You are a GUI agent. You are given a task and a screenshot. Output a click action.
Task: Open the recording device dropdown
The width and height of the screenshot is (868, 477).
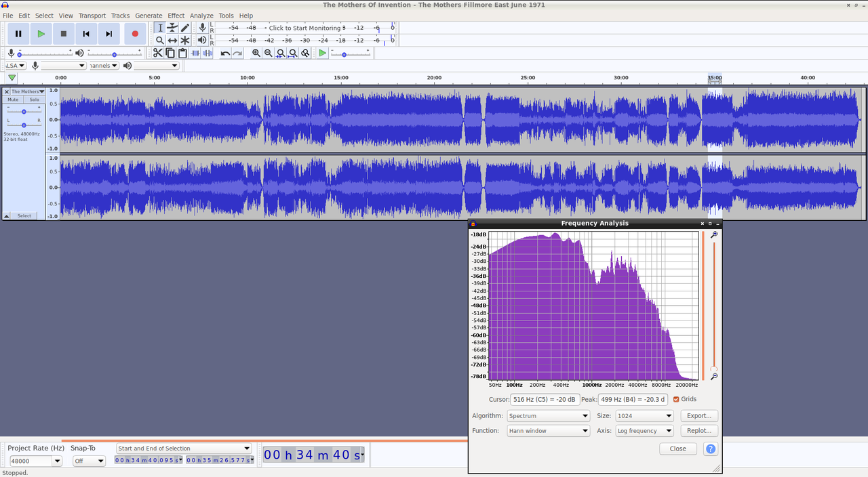[x=64, y=66]
